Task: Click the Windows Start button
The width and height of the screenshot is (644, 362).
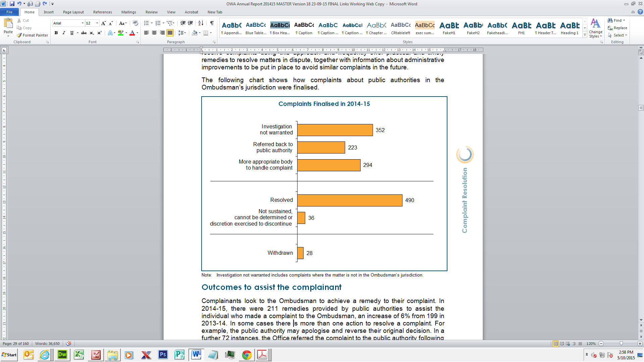Action: point(9,355)
